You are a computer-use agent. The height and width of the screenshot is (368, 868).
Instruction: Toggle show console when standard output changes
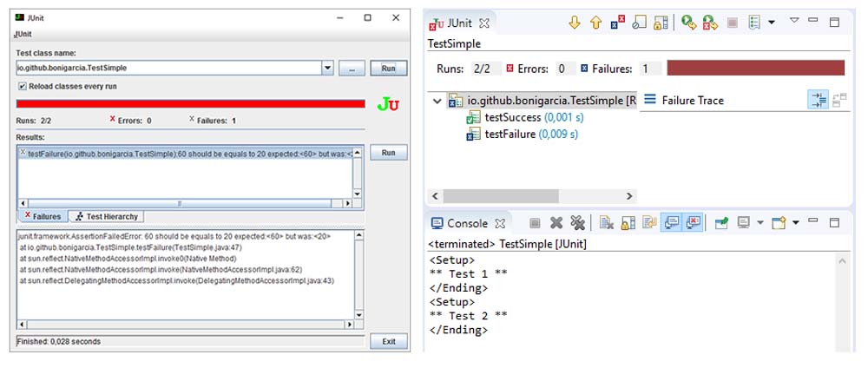pyautogui.click(x=672, y=223)
